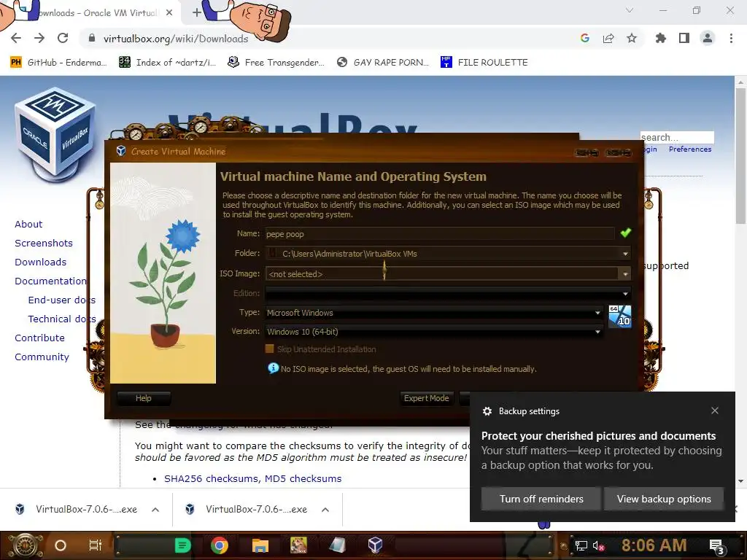Viewport: 747px width, 560px height.
Task: Open a new browser tab
Action: click(197, 13)
